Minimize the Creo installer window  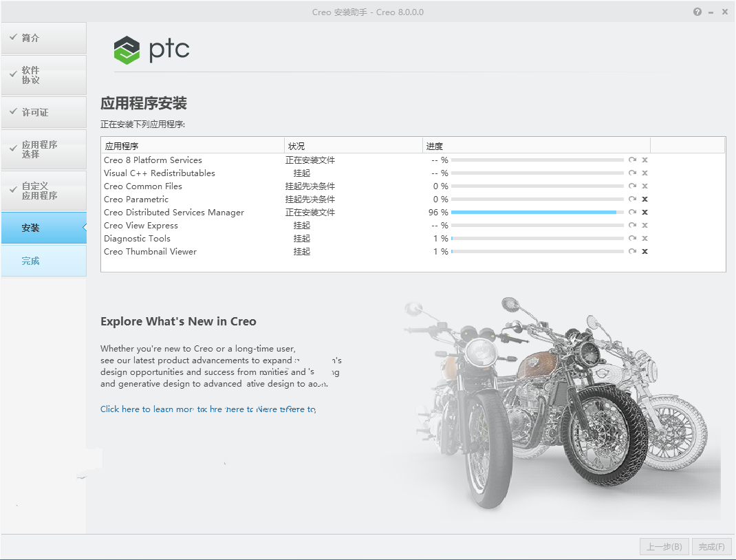[711, 12]
